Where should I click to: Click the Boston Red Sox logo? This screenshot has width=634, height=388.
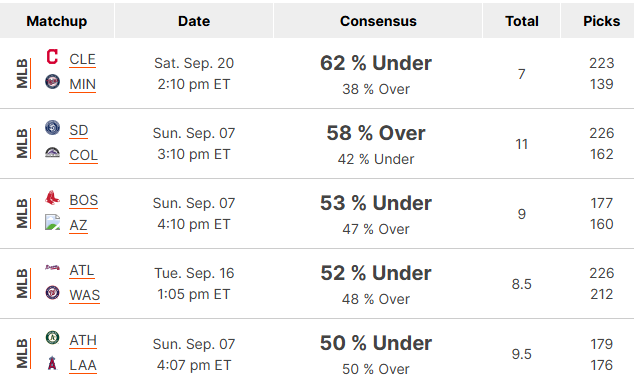pos(52,198)
